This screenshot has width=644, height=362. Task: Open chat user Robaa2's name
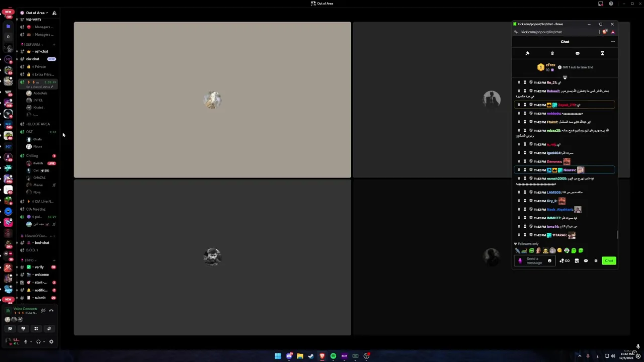click(x=553, y=91)
